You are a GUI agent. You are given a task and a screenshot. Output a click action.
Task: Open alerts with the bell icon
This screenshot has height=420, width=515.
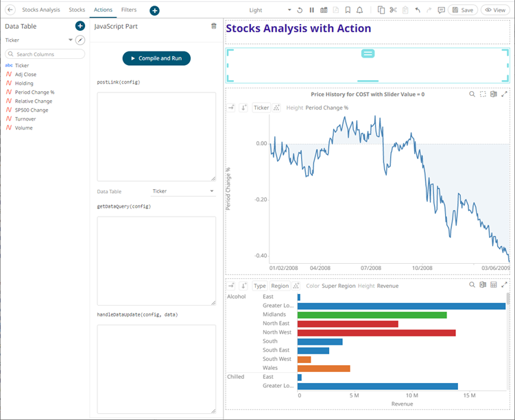[x=359, y=10]
